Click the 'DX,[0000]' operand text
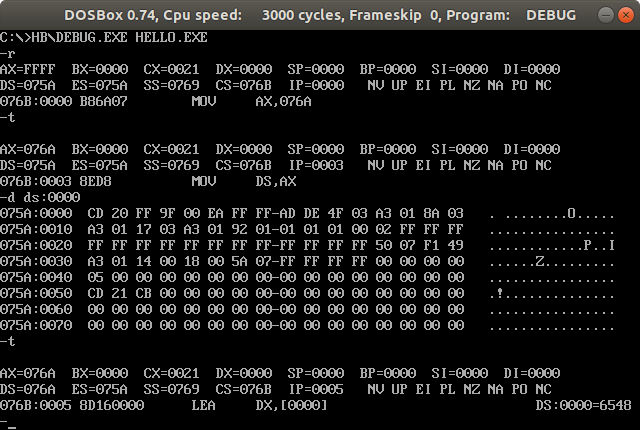The width and height of the screenshot is (640, 430). click(x=292, y=405)
